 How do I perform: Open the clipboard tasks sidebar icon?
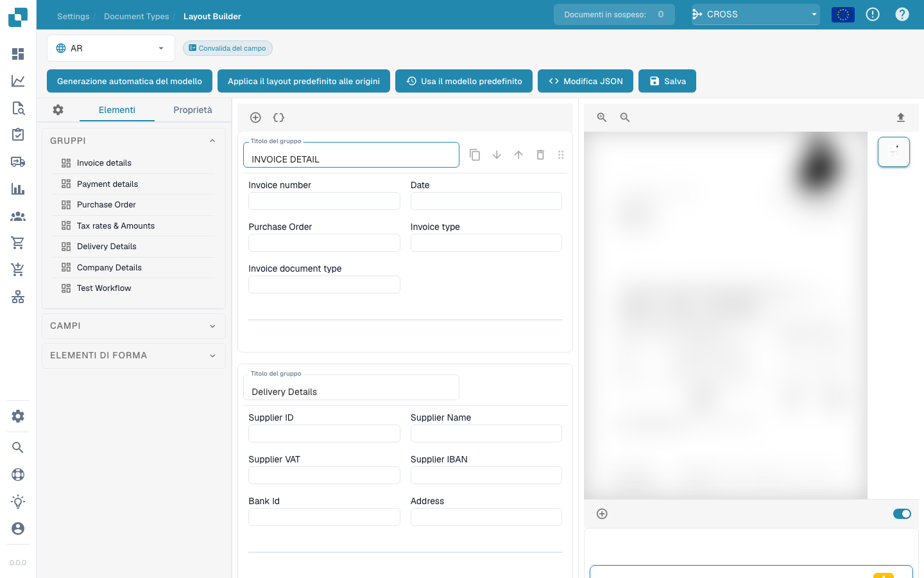[18, 134]
